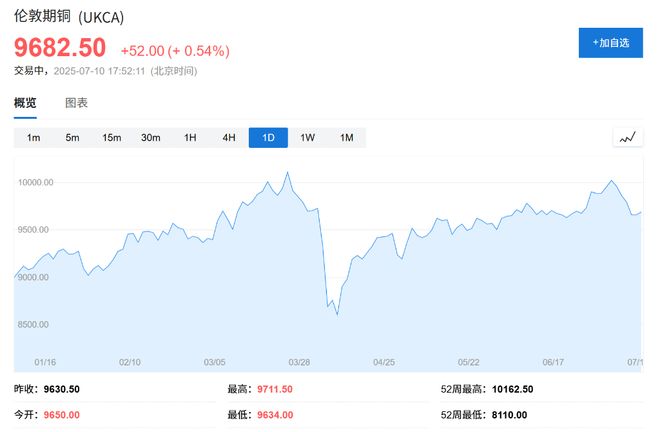This screenshot has height=432, width=660.
Task: Switch to the 图表 tab
Action: tap(76, 103)
